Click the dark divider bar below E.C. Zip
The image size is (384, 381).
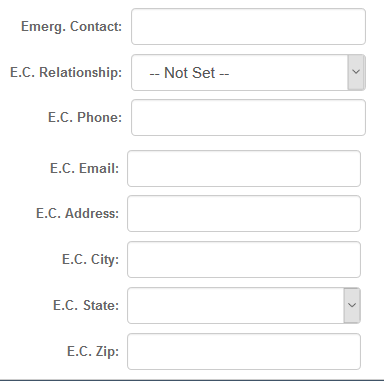(192, 380)
